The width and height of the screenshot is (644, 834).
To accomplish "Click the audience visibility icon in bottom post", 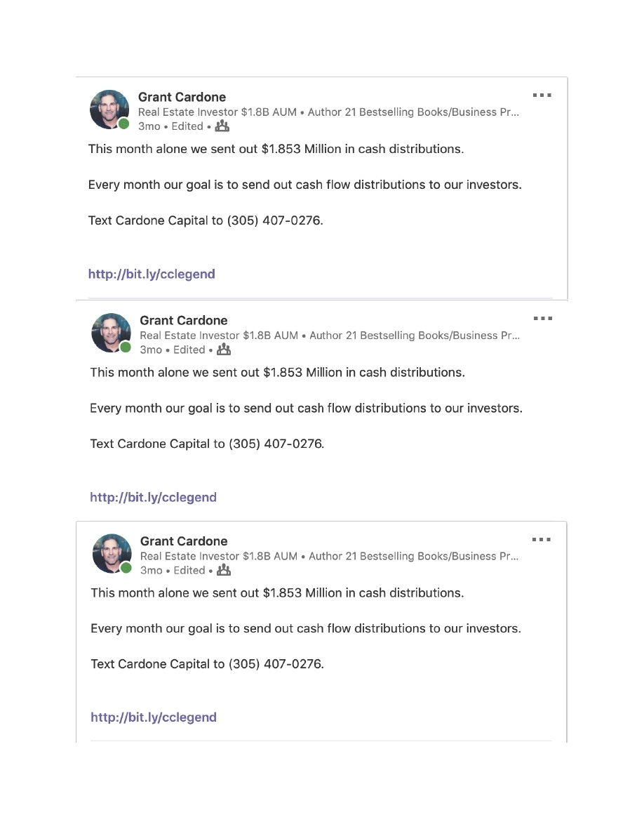I will click(224, 570).
